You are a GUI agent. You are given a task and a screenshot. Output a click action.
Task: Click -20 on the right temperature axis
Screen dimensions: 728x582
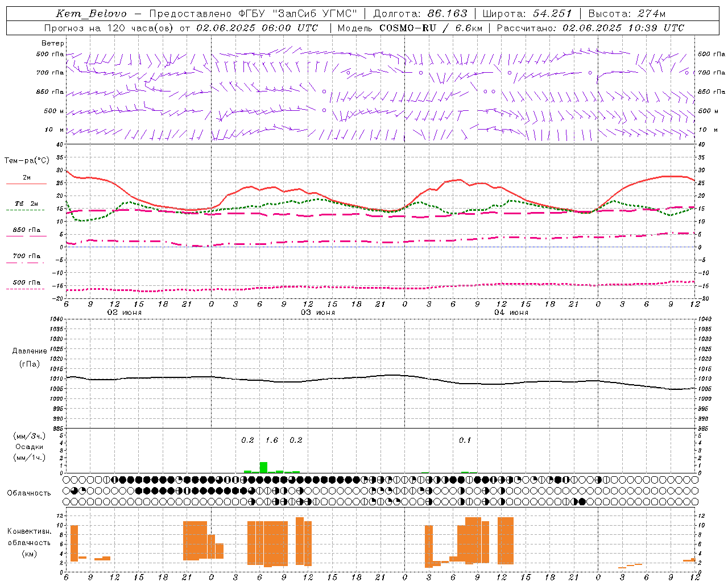[702, 298]
